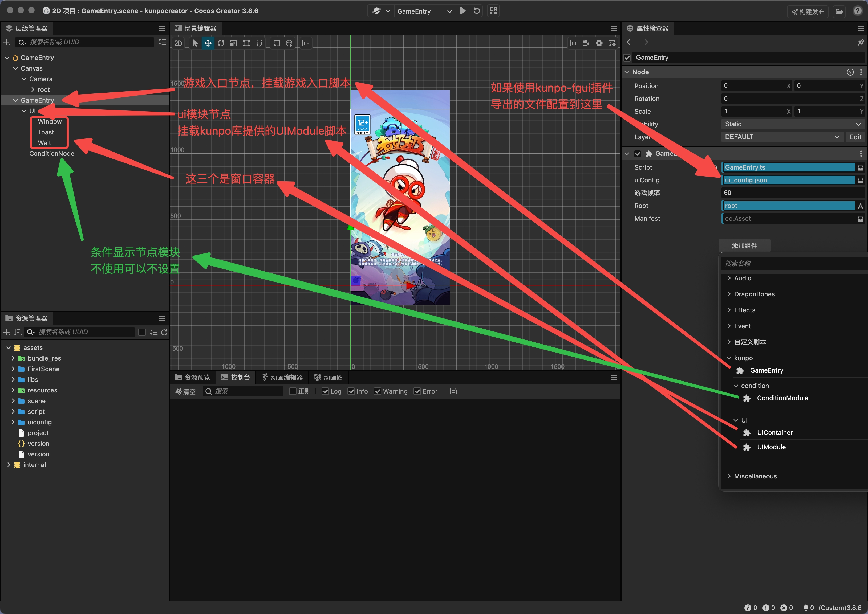This screenshot has height=614, width=868.
Task: Toggle the GameEntry node active checkbox
Action: click(627, 58)
